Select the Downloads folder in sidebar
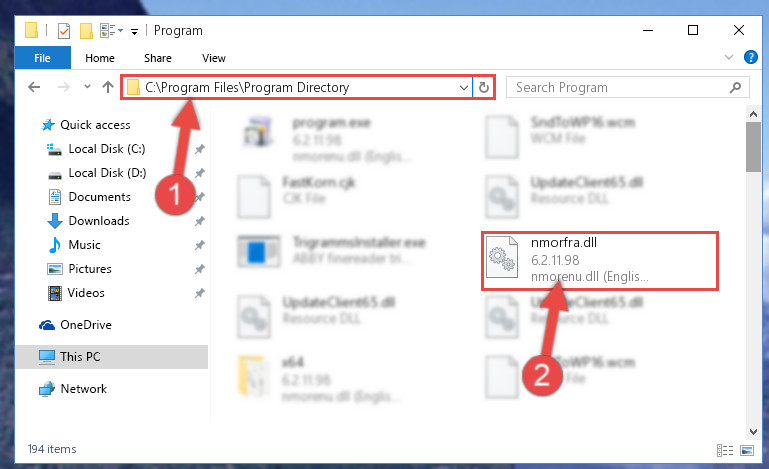Screen dimensions: 769x469 pos(99,221)
